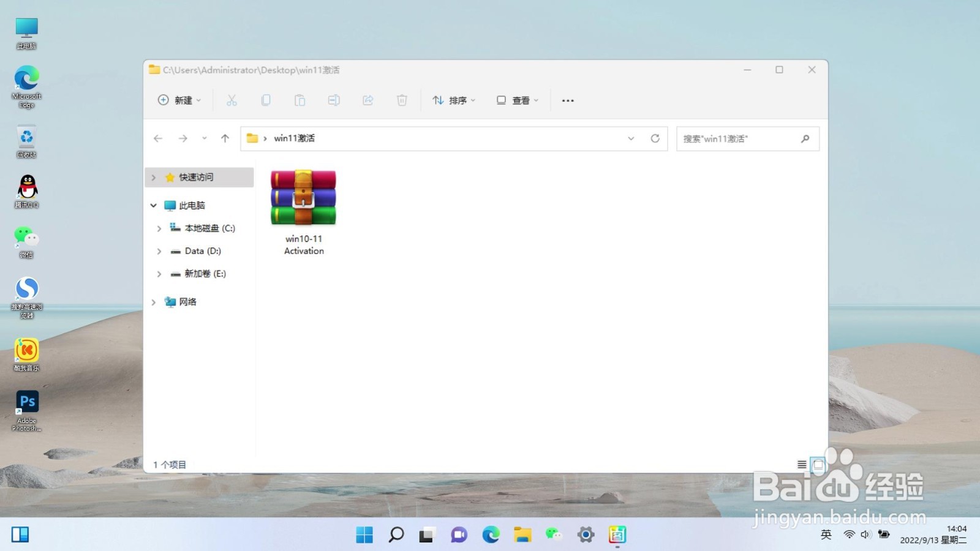Open the 新建 (New) menu
This screenshot has width=980, height=551.
179,100
